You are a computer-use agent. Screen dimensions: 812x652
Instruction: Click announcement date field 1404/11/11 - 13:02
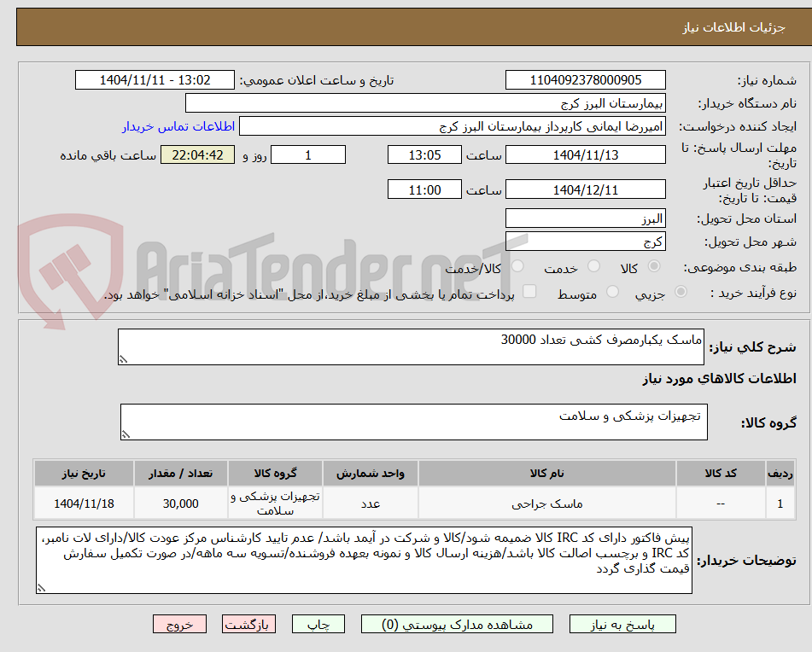pyautogui.click(x=155, y=80)
